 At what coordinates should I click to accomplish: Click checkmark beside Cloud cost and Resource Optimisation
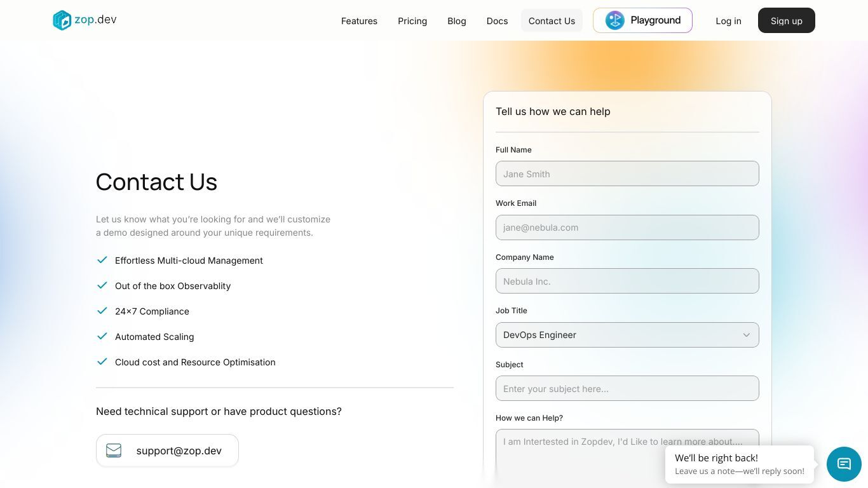[102, 362]
